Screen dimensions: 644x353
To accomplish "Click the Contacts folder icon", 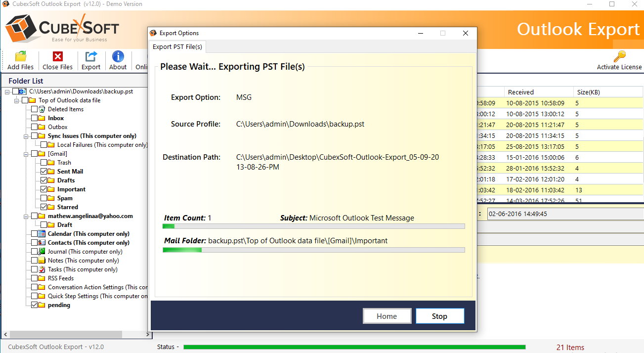I will click(x=42, y=243).
